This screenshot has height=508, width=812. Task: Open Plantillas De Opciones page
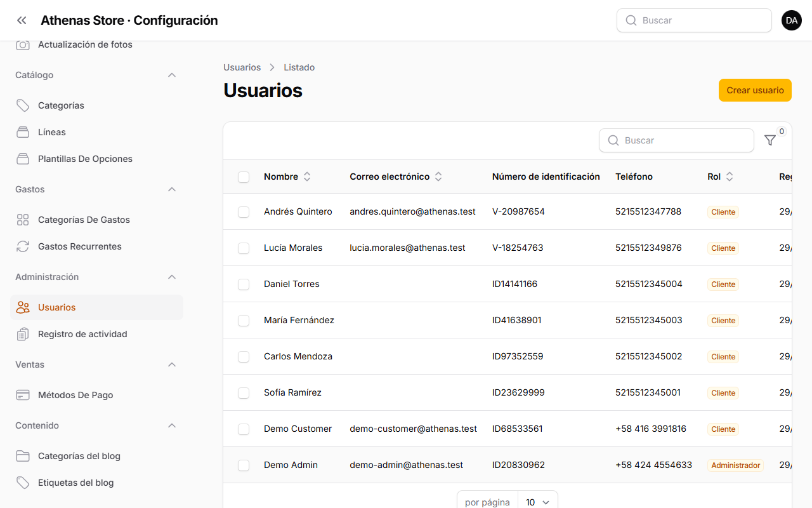96,159
